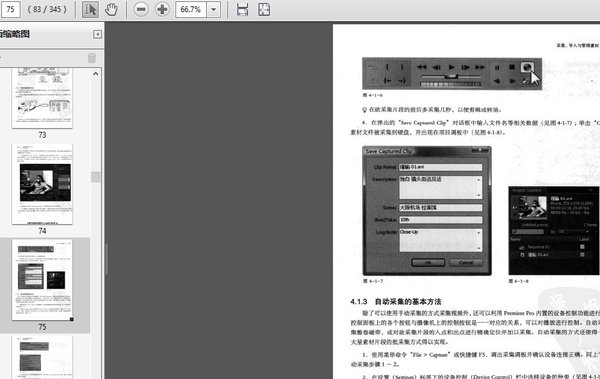Click the 66.7% zoom value field

pos(191,10)
